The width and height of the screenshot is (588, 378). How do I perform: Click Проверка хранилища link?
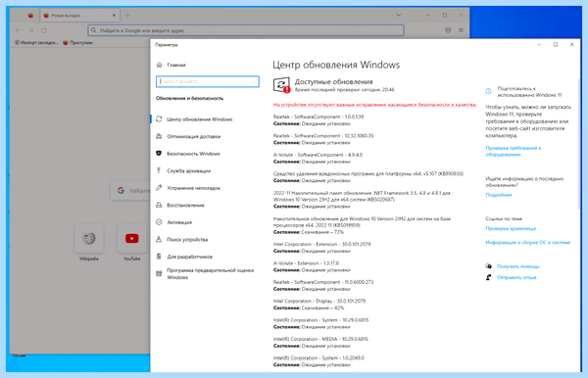coord(511,228)
